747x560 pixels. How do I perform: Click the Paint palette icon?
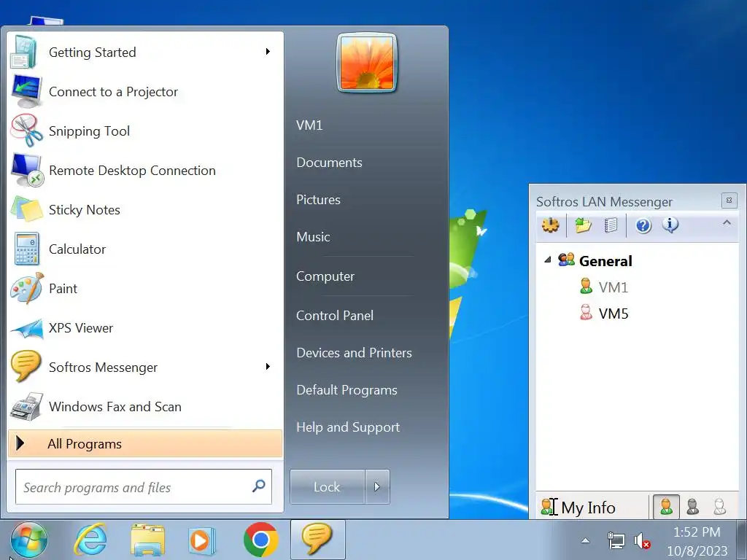(x=27, y=288)
